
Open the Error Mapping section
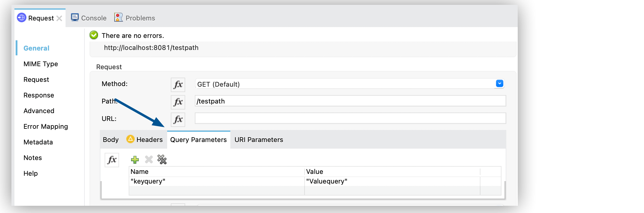click(x=45, y=126)
